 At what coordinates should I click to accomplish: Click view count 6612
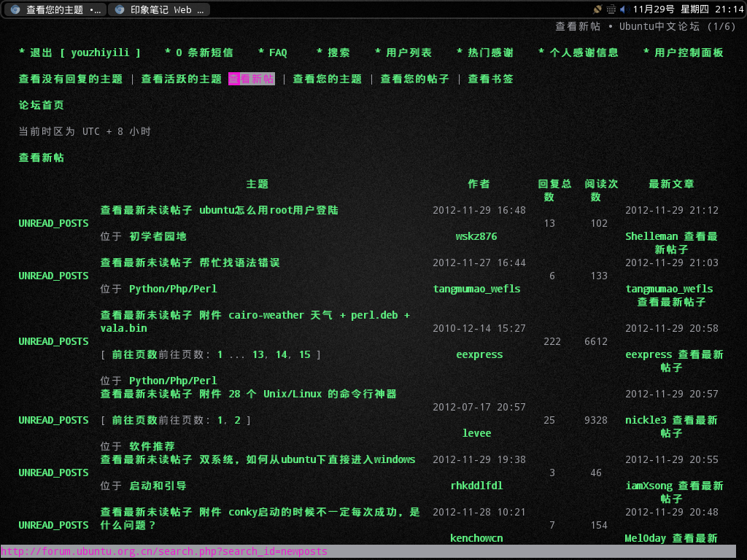point(596,342)
